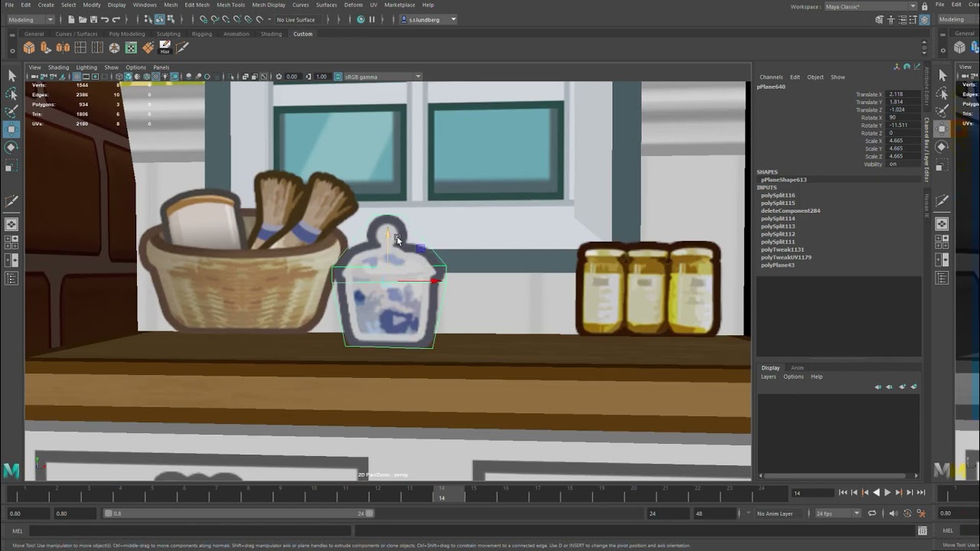The height and width of the screenshot is (551, 980).
Task: Open the Modeling menu set dropdown
Action: [x=29, y=19]
